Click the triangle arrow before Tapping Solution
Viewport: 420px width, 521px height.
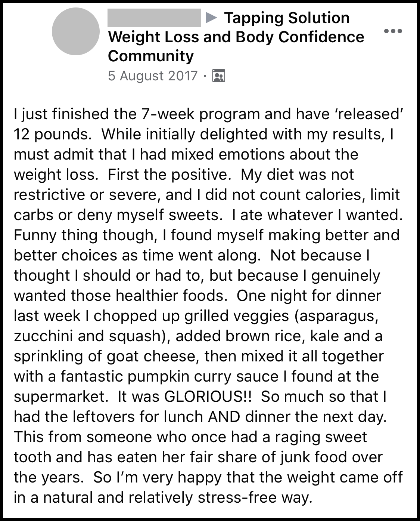pos(212,18)
